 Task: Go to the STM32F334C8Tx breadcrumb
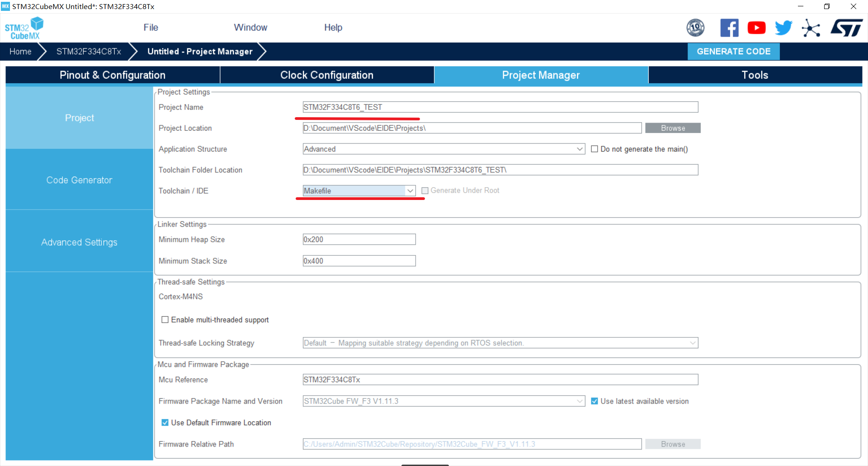89,51
